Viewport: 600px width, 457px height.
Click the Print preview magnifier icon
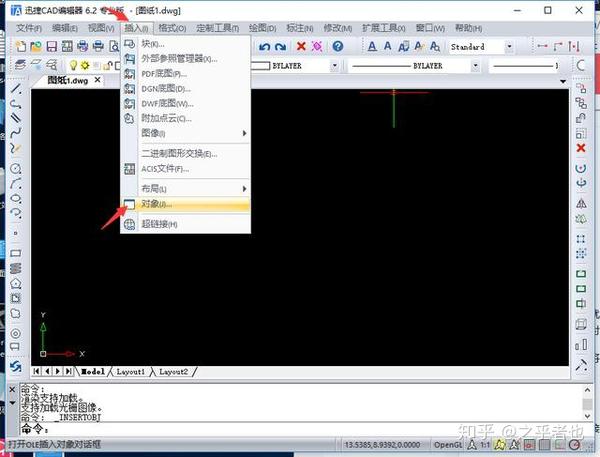114,46
